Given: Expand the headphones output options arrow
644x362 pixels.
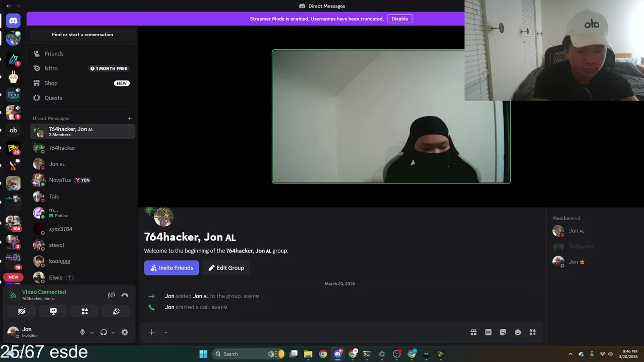Looking at the screenshot, I should click(x=113, y=332).
